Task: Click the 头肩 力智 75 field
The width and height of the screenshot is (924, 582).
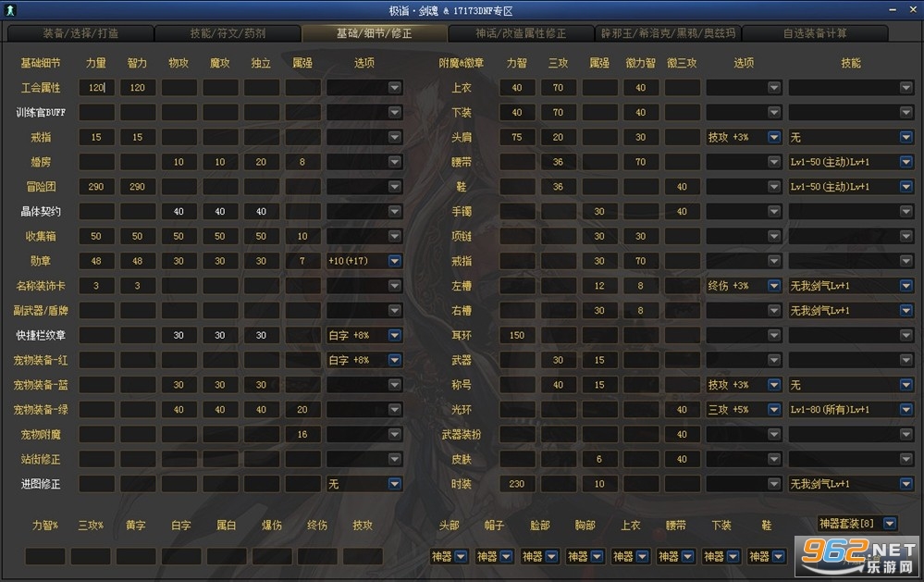Action: [517, 137]
